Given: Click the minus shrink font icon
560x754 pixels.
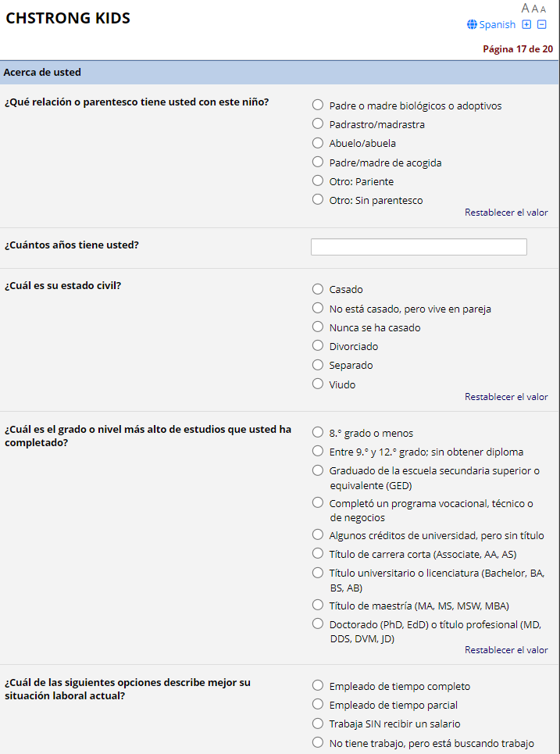Looking at the screenshot, I should [542, 24].
